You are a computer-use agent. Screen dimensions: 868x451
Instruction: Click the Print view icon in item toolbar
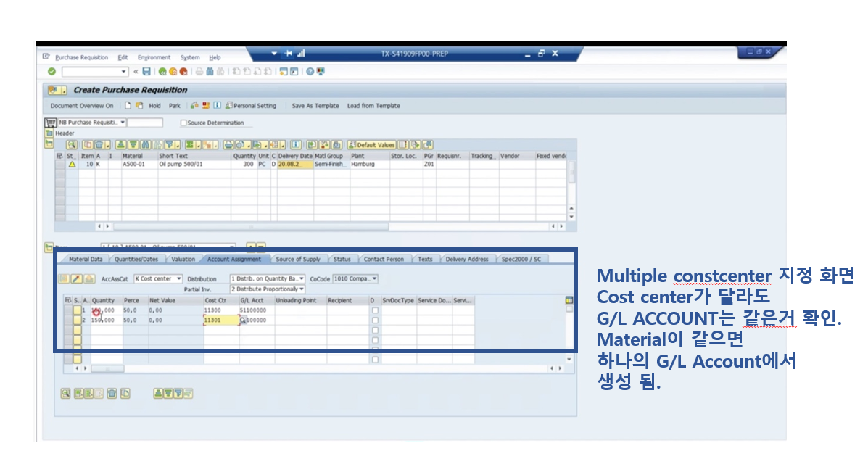[228, 144]
